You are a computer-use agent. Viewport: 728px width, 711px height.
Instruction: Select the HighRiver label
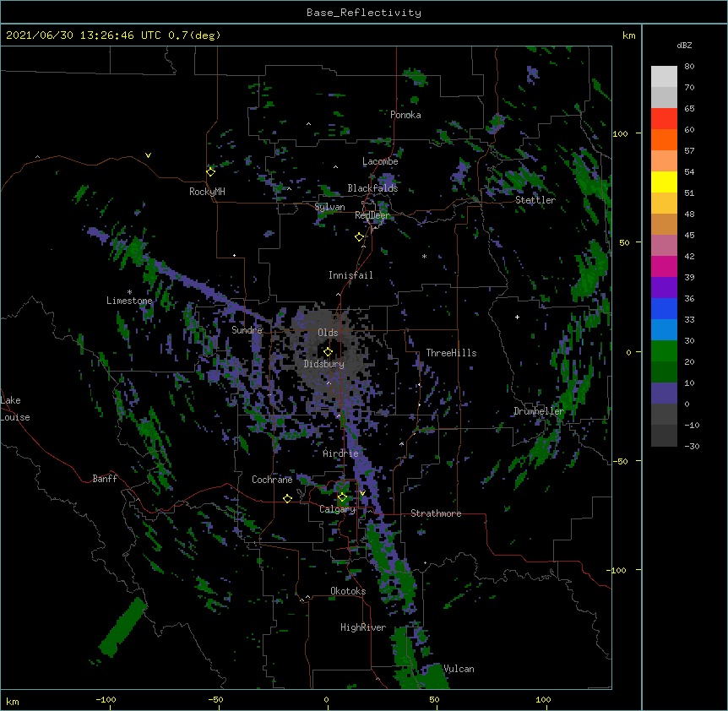[363, 627]
